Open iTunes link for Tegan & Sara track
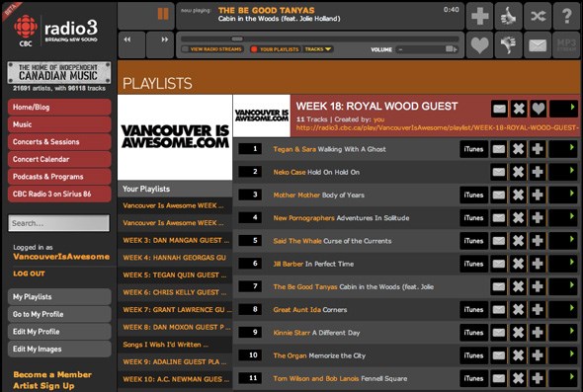583x392 pixels. pos(473,149)
